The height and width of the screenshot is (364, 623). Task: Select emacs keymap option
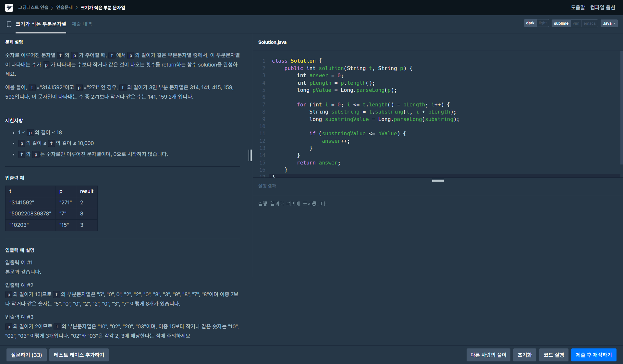[589, 23]
